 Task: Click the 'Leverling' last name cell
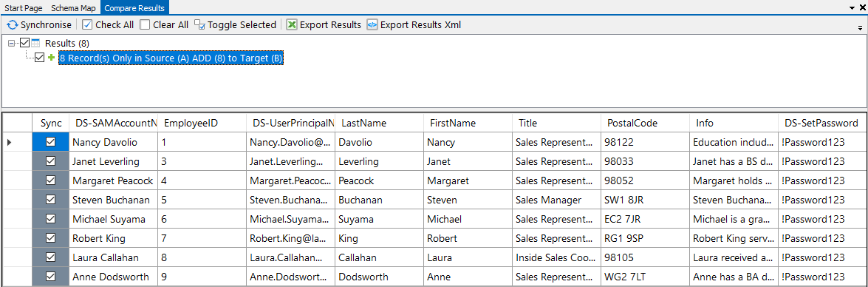(379, 162)
